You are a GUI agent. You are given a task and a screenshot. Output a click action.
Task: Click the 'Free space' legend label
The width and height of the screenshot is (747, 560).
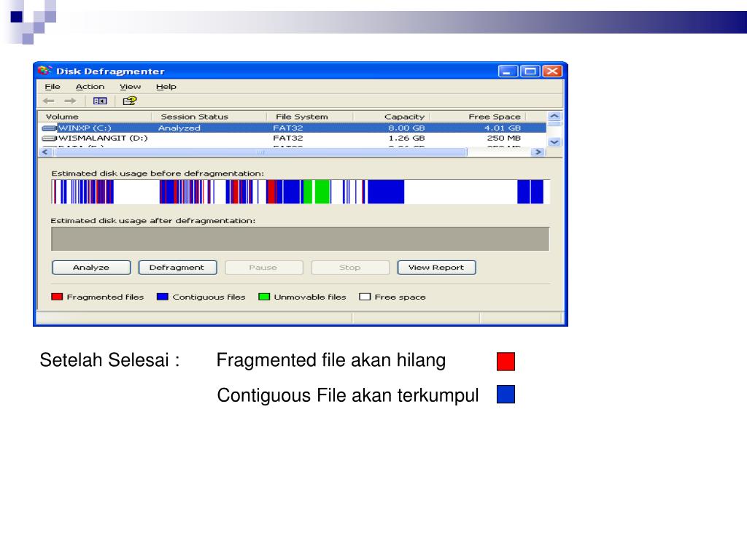[x=400, y=297]
